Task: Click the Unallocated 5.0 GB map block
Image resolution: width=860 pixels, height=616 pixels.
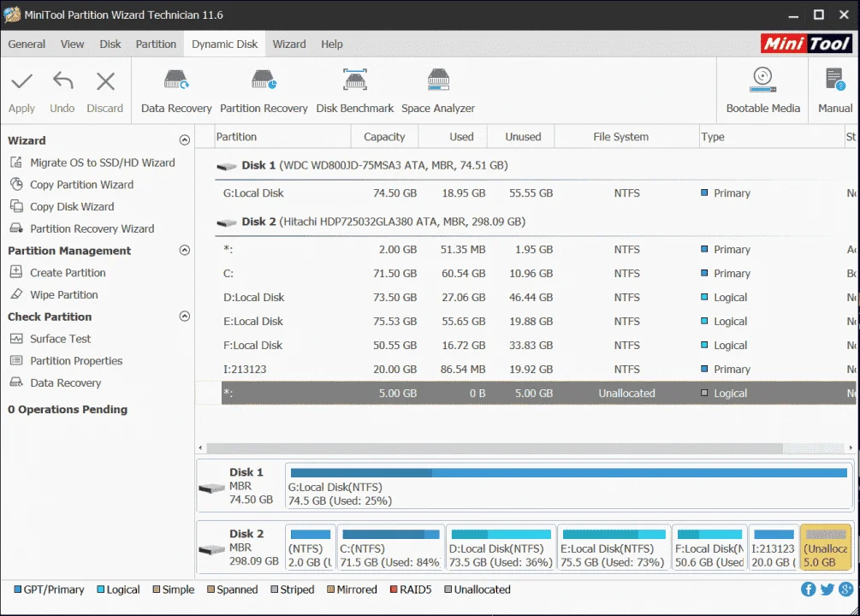Action: [826, 548]
